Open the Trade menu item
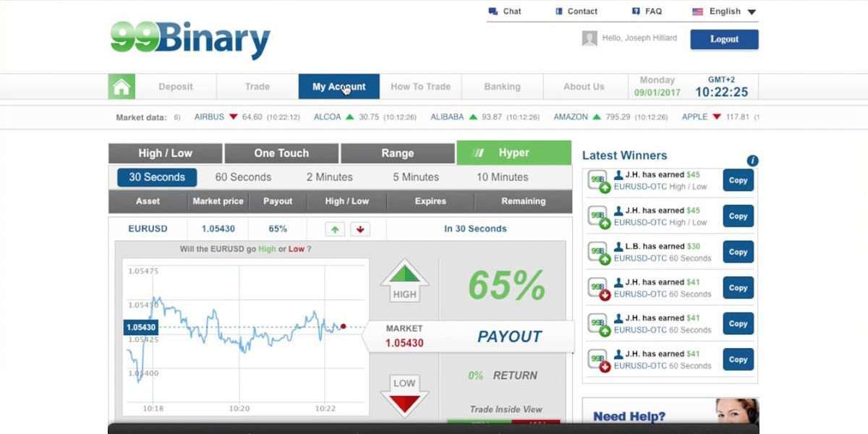The image size is (868, 434). pyautogui.click(x=257, y=87)
